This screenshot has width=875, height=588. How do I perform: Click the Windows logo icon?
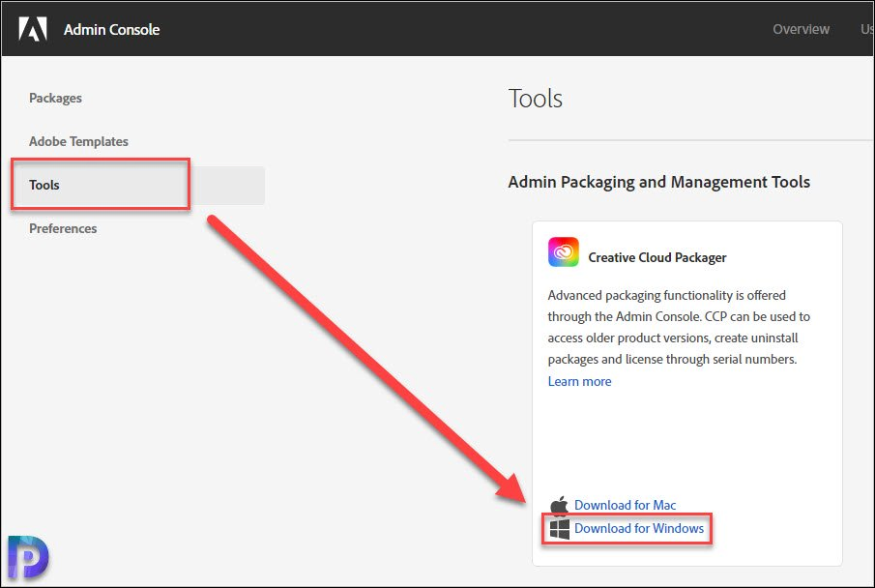click(x=559, y=529)
